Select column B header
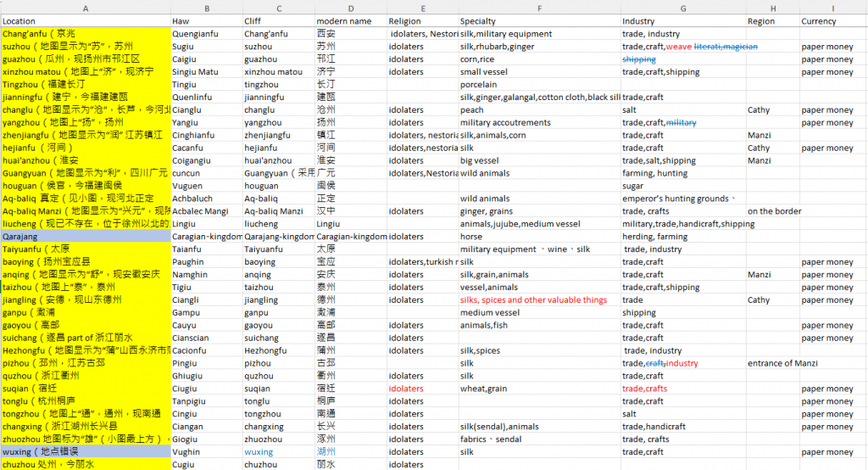 point(207,8)
